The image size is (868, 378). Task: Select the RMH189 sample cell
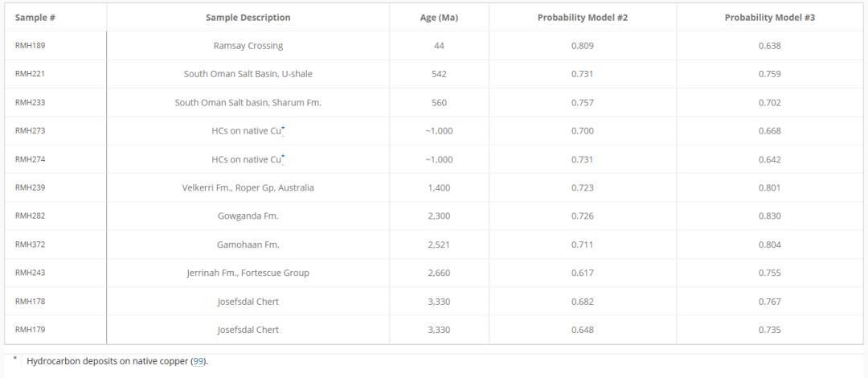(29, 46)
